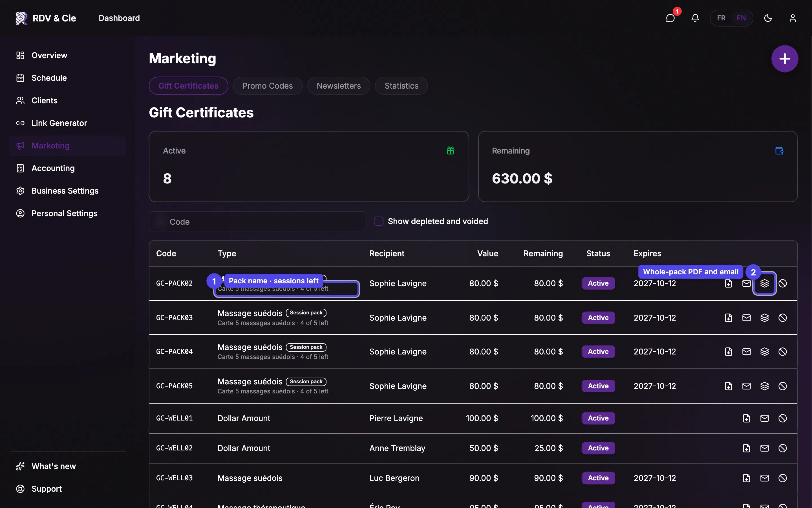812x508 pixels.
Task: Go to Overview in sidebar
Action: (67, 55)
